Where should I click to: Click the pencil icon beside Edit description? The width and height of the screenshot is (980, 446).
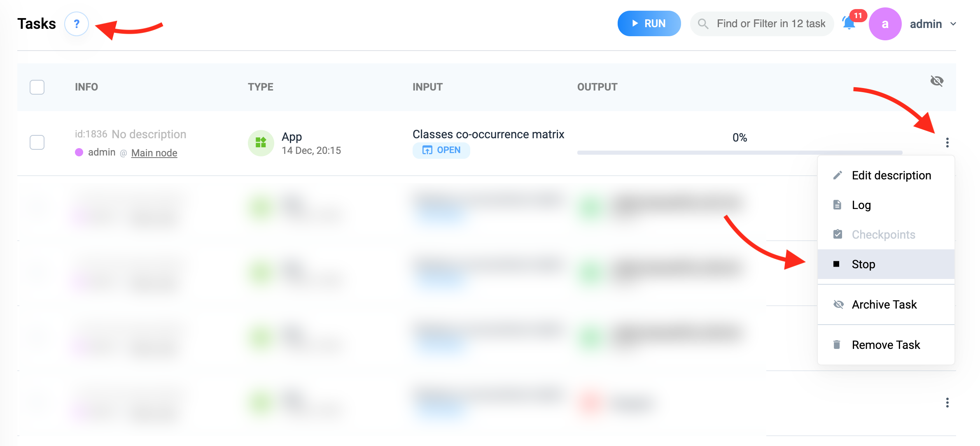pyautogui.click(x=838, y=175)
